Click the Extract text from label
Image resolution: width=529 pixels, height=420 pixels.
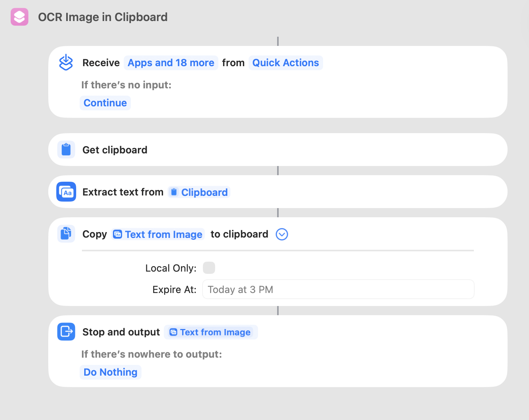[x=123, y=192]
